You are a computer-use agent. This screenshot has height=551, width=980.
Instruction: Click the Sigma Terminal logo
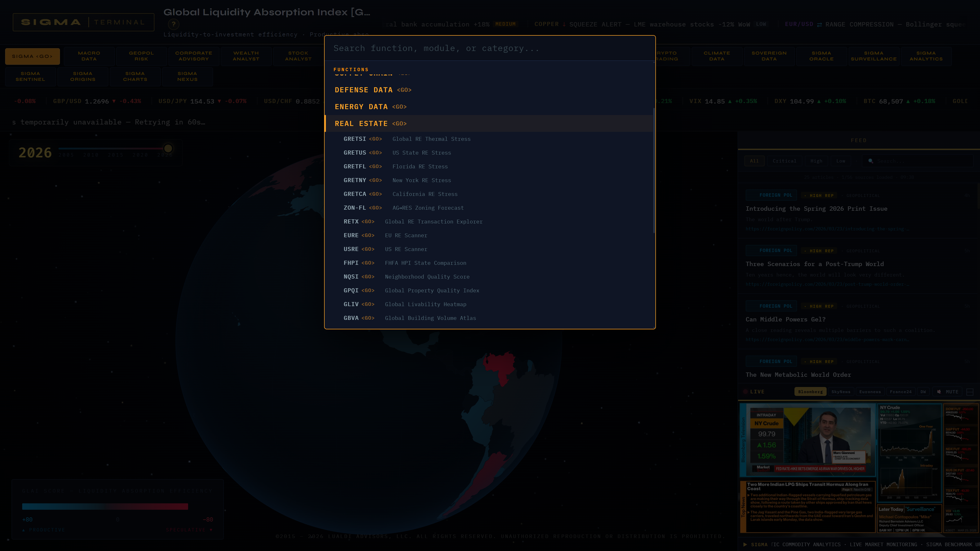[x=83, y=22]
